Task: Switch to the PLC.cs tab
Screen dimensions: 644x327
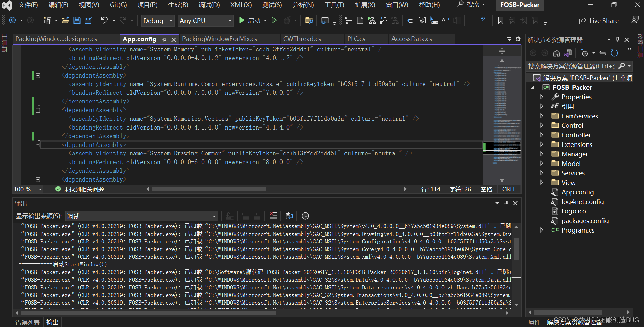Action: 356,39
